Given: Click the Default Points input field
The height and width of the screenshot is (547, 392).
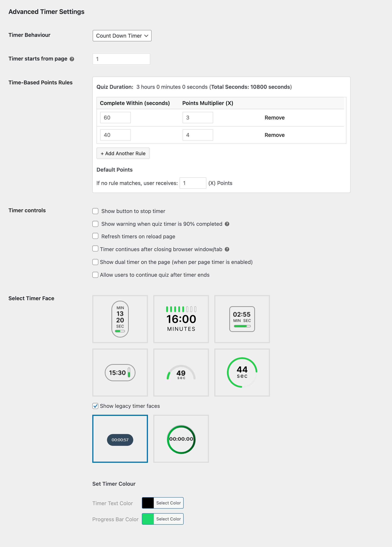Looking at the screenshot, I should point(193,183).
